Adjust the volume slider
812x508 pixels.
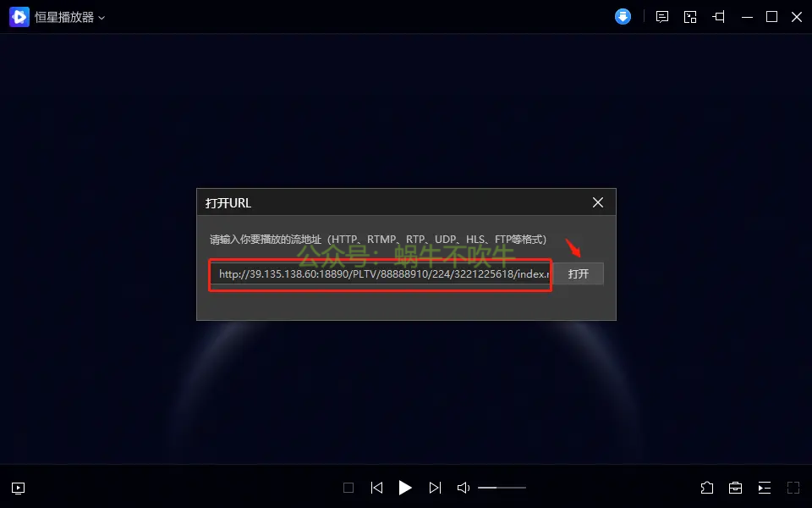tap(502, 488)
